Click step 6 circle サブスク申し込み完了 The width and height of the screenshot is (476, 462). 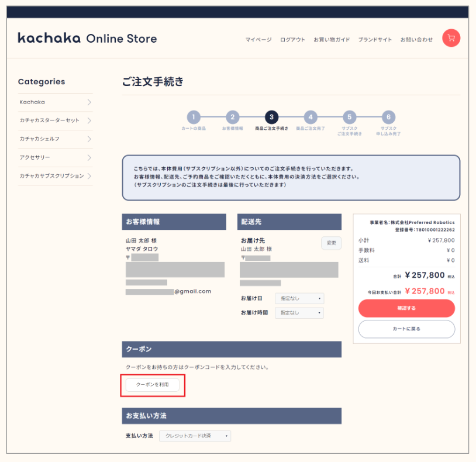tap(388, 117)
